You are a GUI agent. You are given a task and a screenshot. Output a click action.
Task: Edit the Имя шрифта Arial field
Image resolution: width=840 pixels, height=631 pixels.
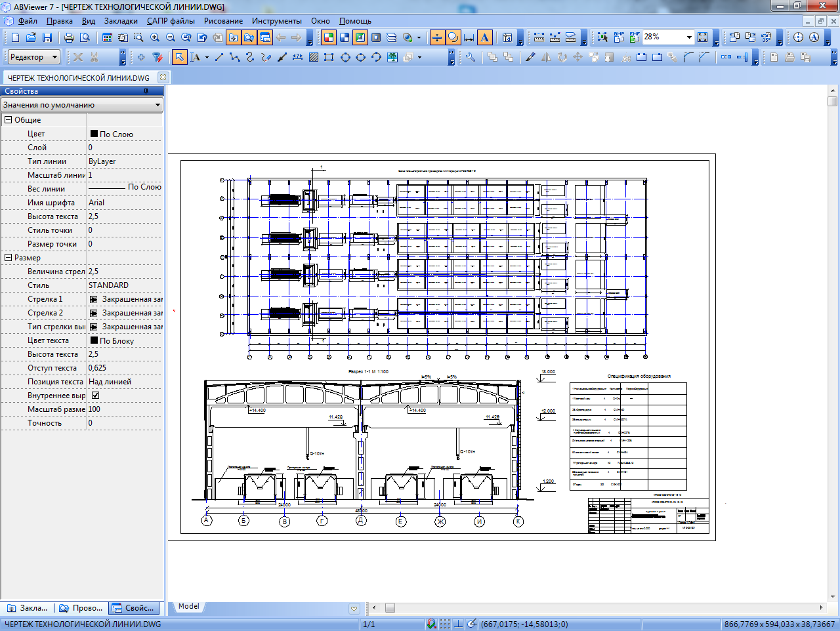pyautogui.click(x=125, y=203)
